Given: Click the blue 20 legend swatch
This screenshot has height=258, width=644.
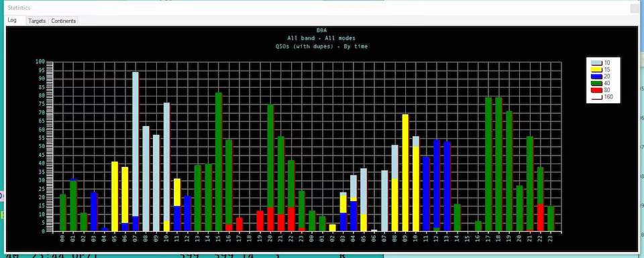Looking at the screenshot, I should pos(596,76).
